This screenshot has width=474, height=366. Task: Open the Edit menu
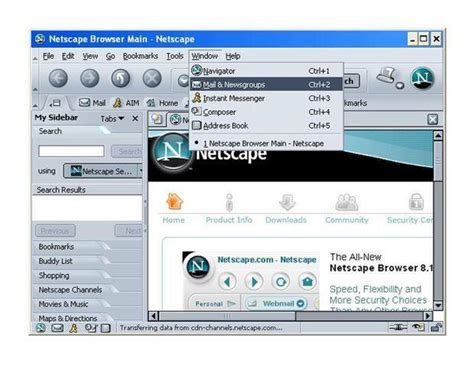68,56
